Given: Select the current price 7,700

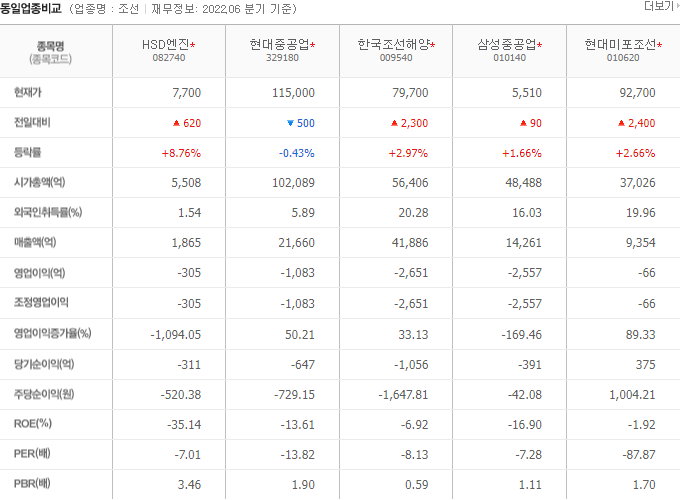Looking at the screenshot, I should click(186, 93).
